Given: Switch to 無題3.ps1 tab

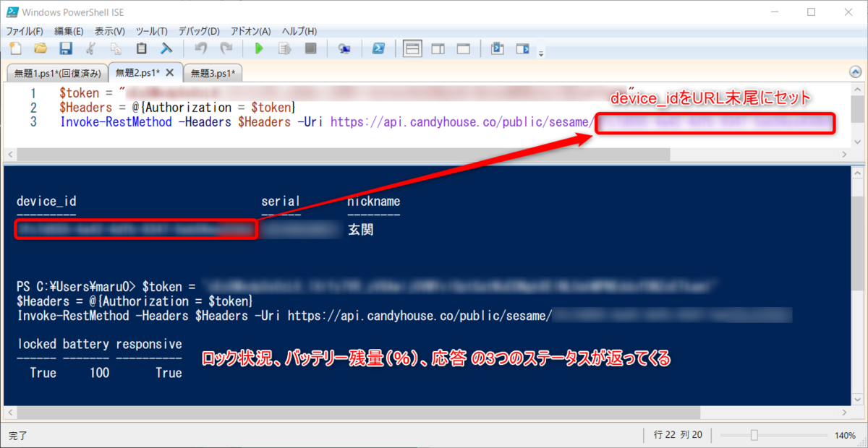Looking at the screenshot, I should click(x=211, y=72).
